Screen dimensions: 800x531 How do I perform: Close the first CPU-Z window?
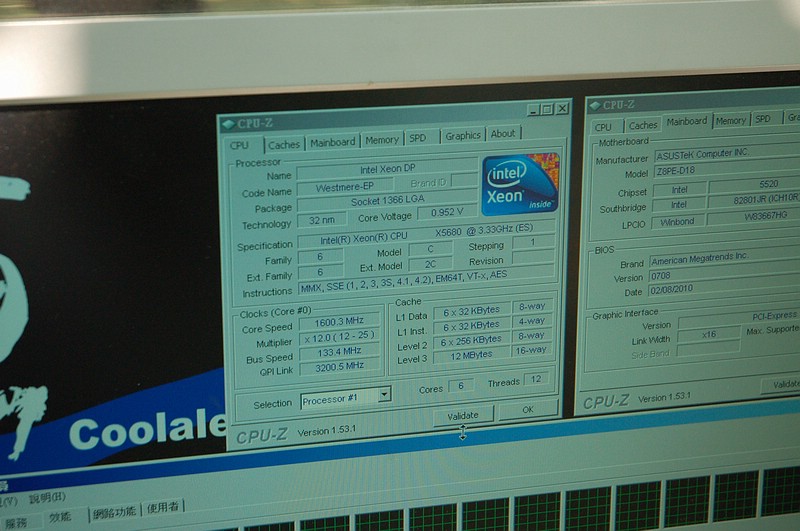(562, 108)
